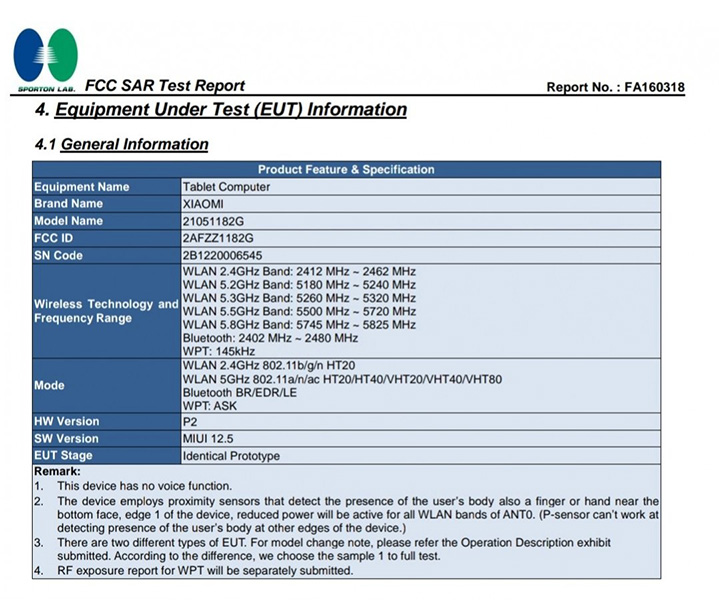
Task: Click the WLAN 5GHz 802.11a/n/ac mode line
Action: pyautogui.click(x=342, y=379)
